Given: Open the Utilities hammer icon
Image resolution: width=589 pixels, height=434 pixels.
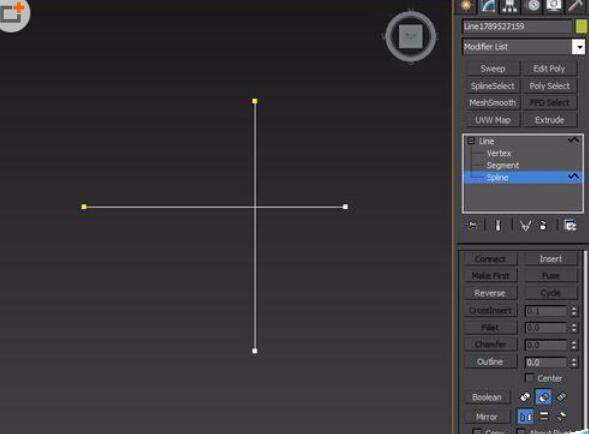Looking at the screenshot, I should (576, 6).
